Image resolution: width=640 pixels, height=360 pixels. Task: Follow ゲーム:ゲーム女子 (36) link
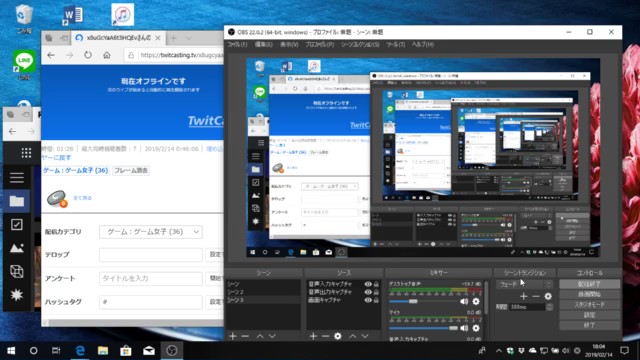76,170
